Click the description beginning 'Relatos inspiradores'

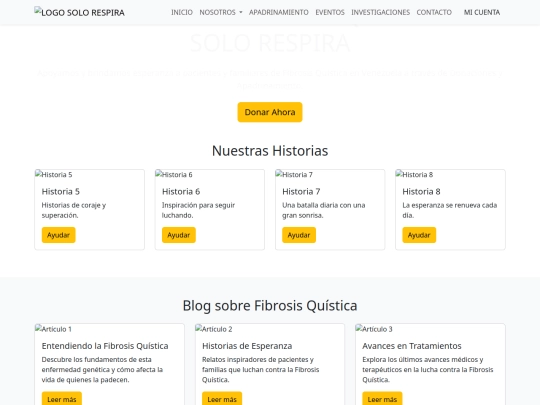tap(261, 370)
